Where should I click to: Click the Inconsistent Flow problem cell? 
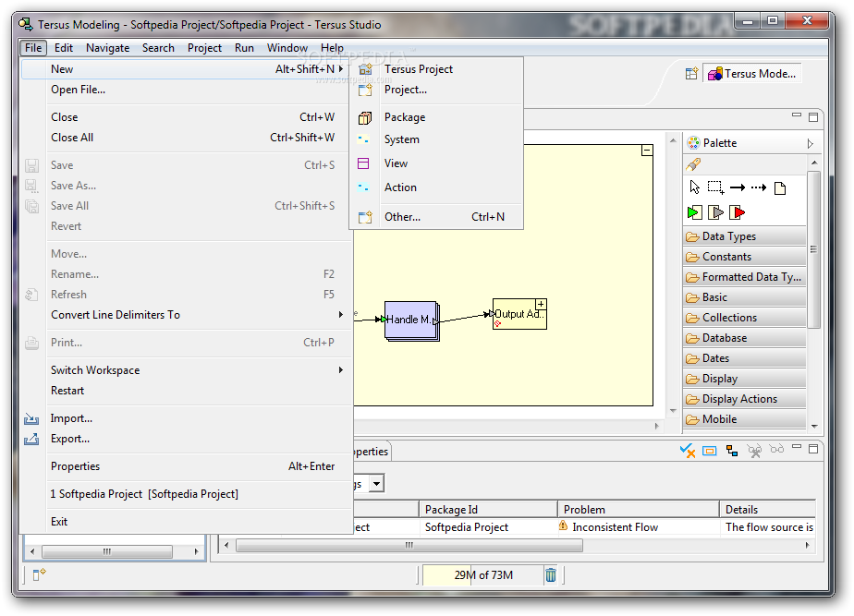pyautogui.click(x=639, y=526)
